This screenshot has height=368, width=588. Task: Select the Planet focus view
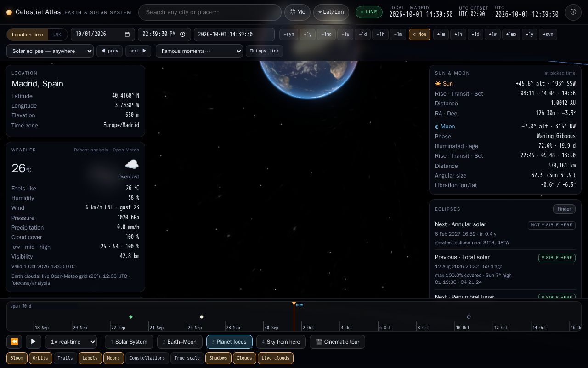point(229,342)
